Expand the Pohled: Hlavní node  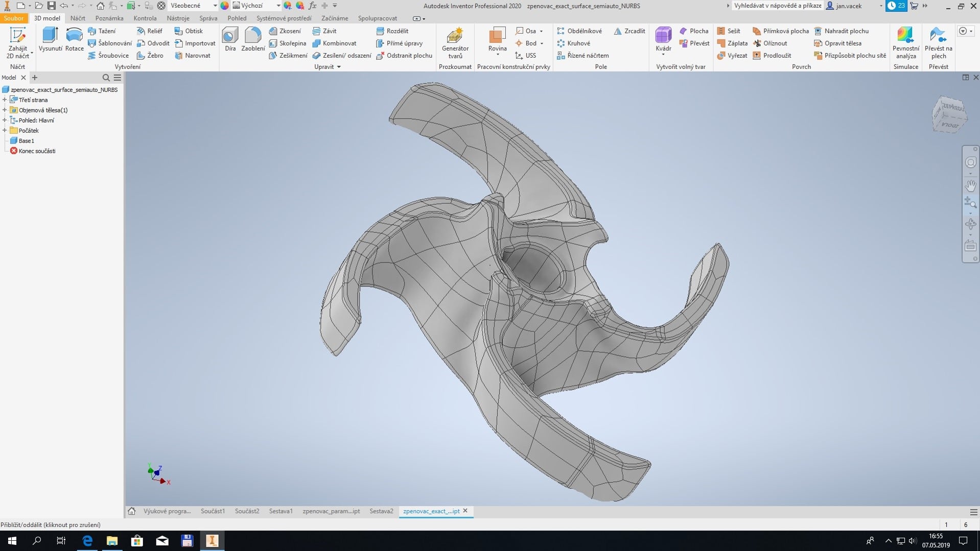point(5,121)
